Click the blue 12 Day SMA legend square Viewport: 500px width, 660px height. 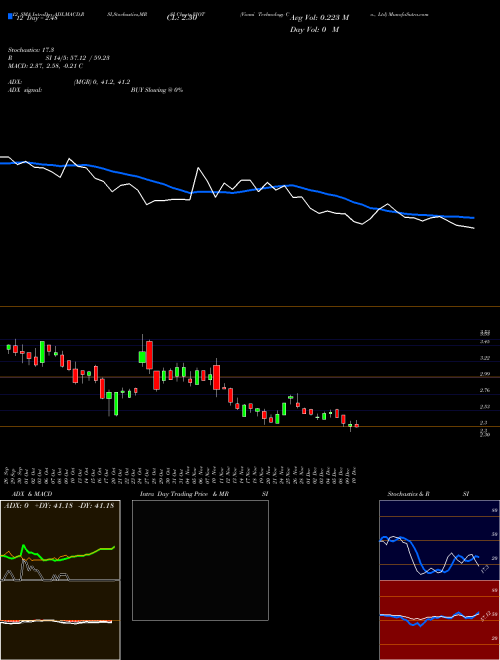tap(11, 16)
